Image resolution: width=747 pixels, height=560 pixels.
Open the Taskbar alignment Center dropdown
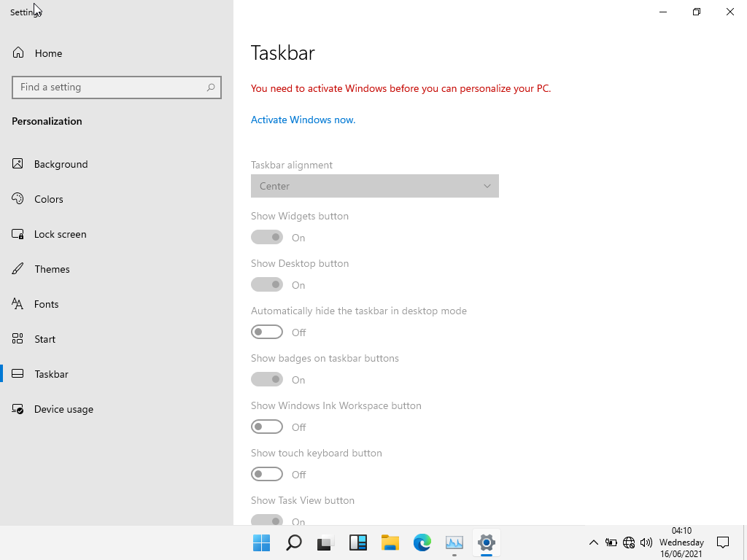pyautogui.click(x=375, y=186)
